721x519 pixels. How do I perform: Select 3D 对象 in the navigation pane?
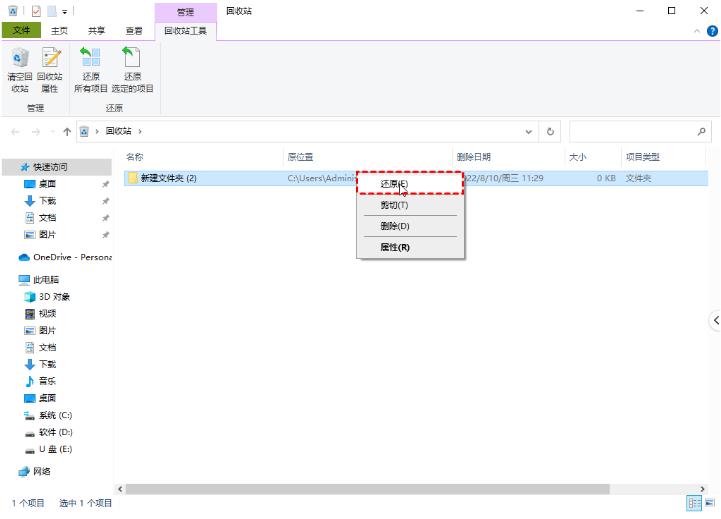47,297
